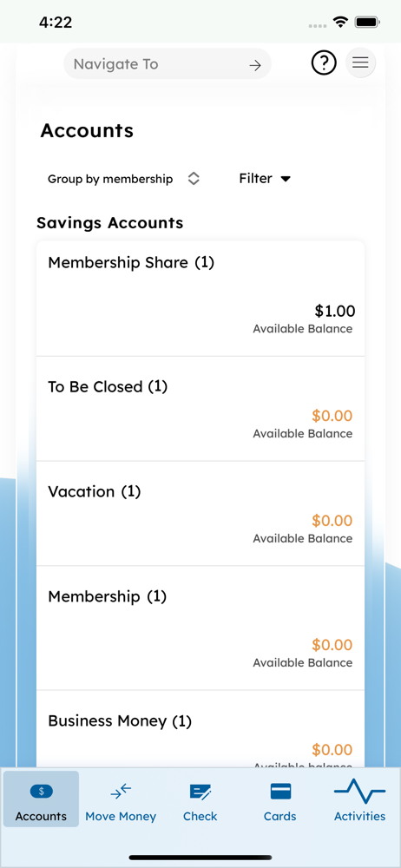This screenshot has width=401, height=868.
Task: Check Wi-Fi icon in status bar
Action: [339, 23]
